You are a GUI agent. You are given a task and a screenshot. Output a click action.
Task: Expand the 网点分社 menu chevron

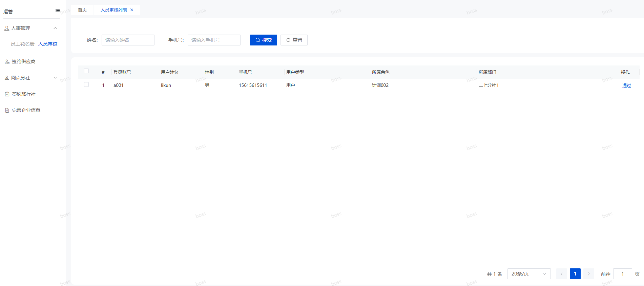click(x=55, y=78)
